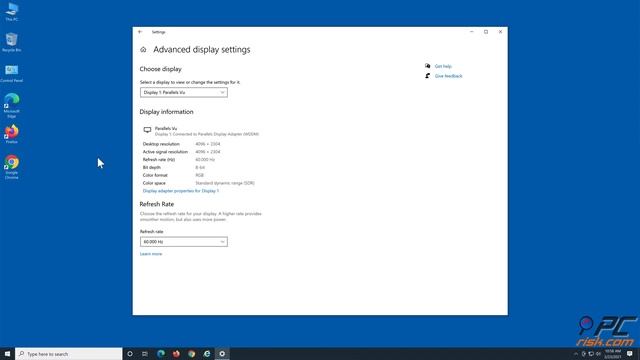Click the Advanced display settings heading

coord(202,50)
